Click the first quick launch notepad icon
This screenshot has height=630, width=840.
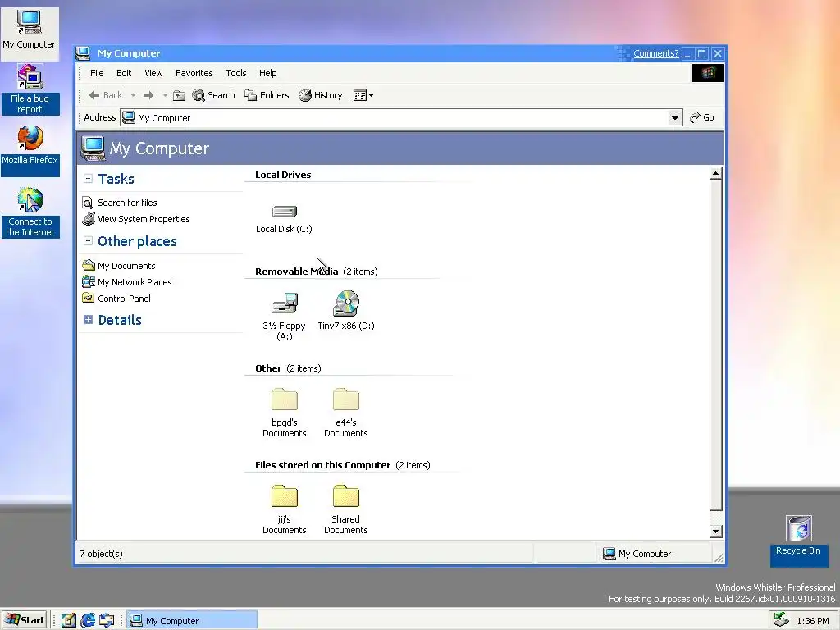click(69, 620)
